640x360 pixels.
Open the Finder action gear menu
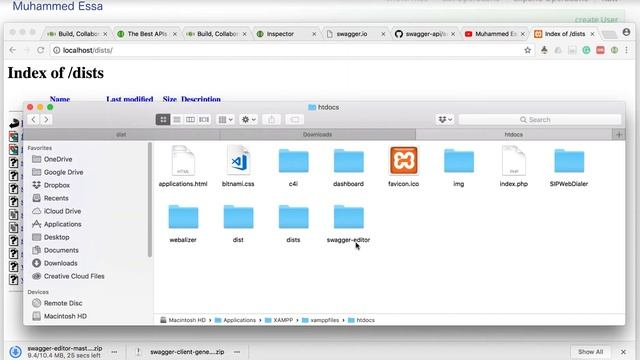[x=248, y=120]
